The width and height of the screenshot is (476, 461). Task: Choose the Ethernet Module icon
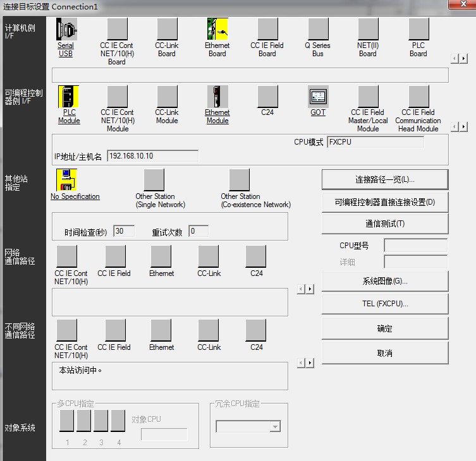217,97
